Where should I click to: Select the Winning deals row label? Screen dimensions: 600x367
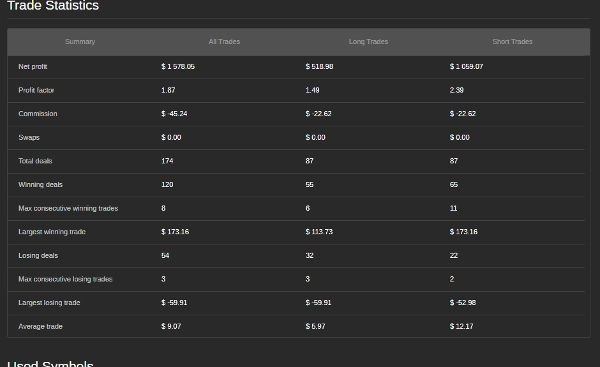point(41,185)
